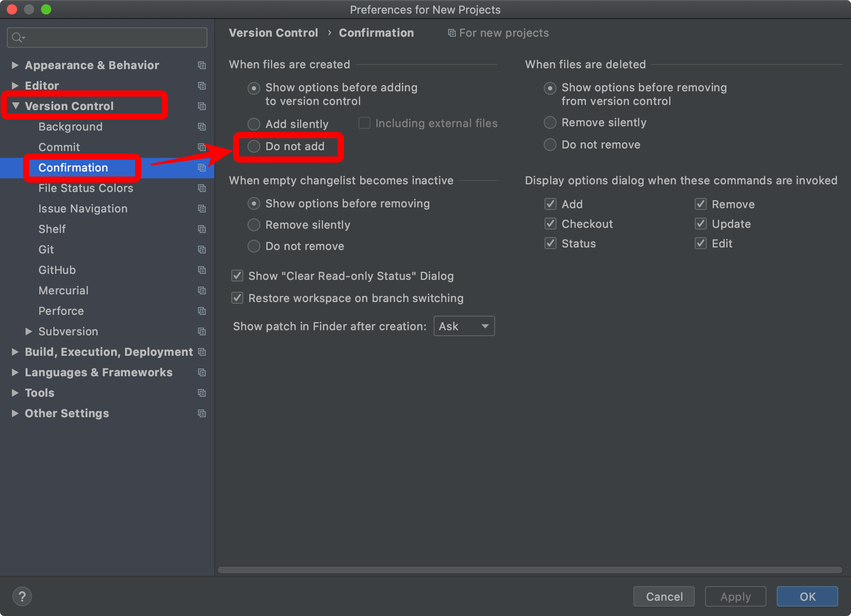Select the "Do not add" radio button
The image size is (851, 616).
pos(254,146)
